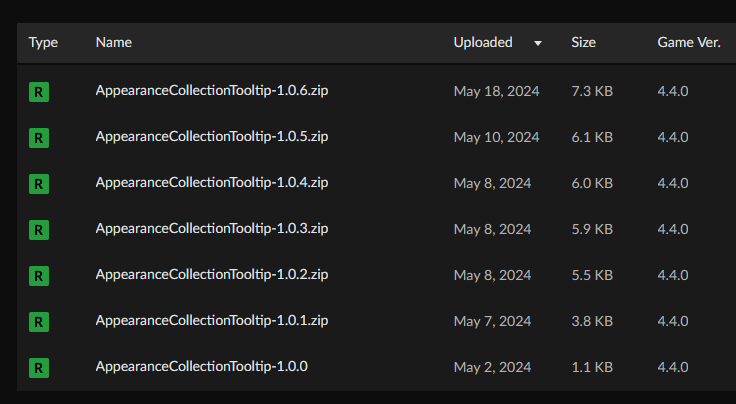Open AppearanceCollectionTooltip-1.0.6.zip file

coord(212,91)
